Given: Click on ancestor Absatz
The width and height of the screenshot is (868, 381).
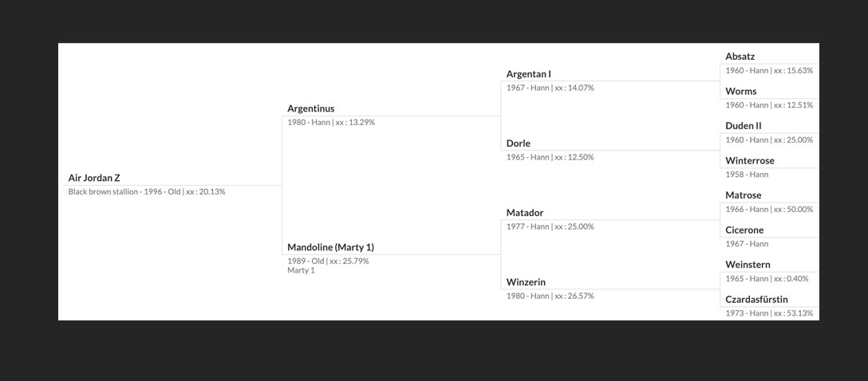Looking at the screenshot, I should coord(740,57).
